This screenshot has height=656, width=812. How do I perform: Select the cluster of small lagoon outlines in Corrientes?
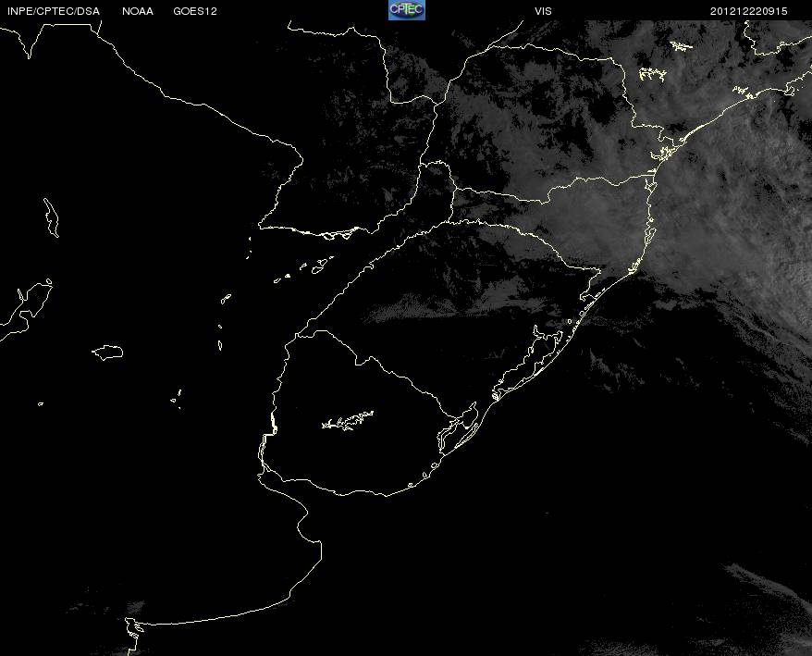tap(305, 269)
